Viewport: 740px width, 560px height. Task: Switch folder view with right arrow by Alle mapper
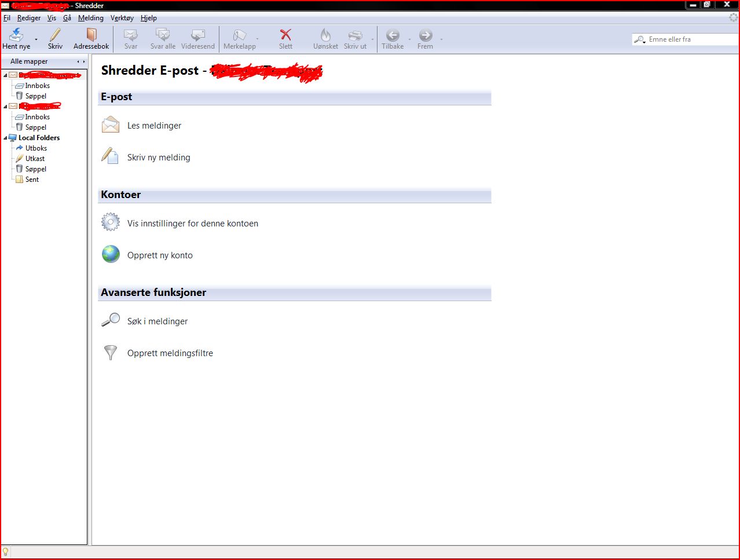point(84,61)
